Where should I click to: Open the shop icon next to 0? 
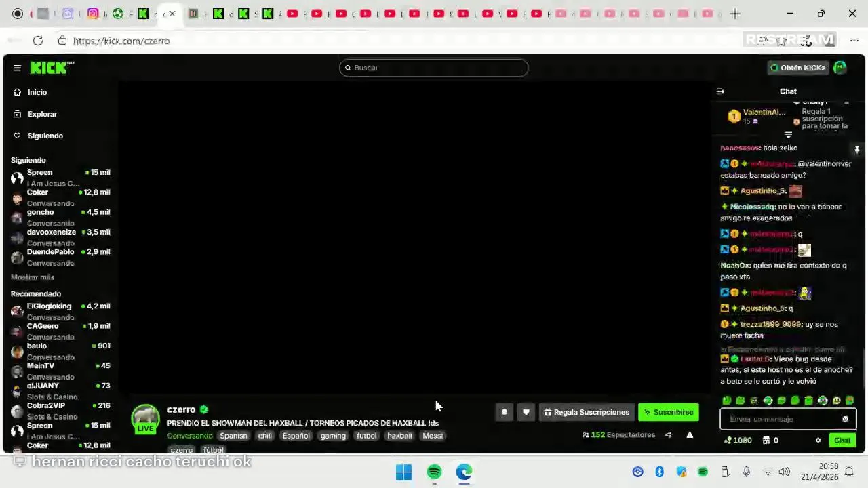pyautogui.click(x=766, y=441)
